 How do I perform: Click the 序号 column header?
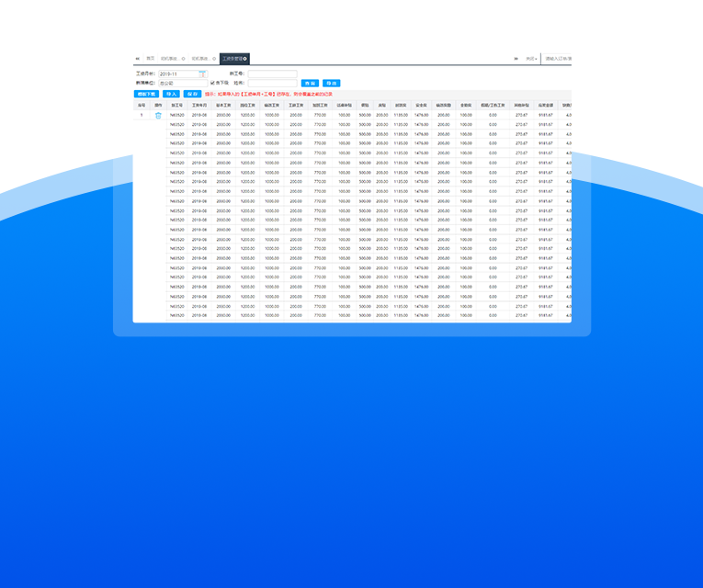(x=142, y=105)
